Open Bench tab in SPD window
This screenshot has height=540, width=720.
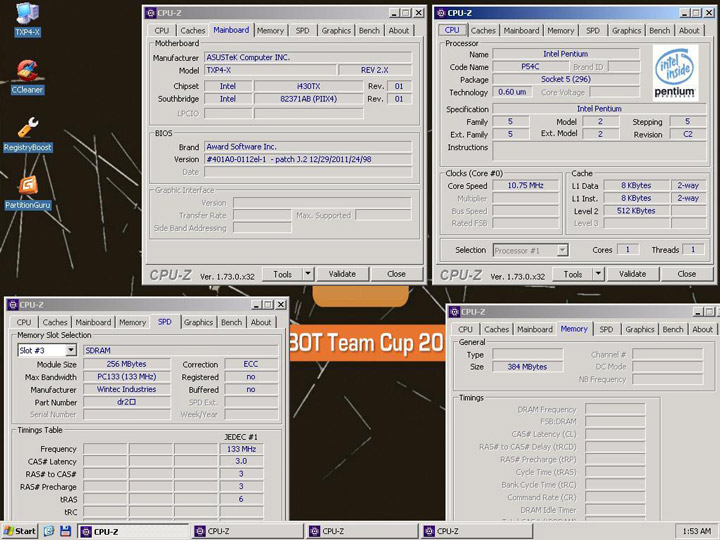click(231, 322)
